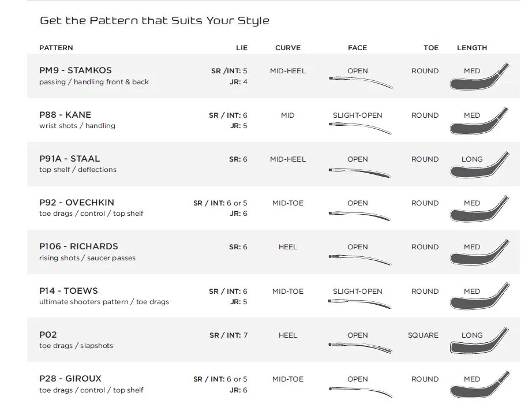Click the P106 - RICHARDS pattern name
Screen dimensions: 532x415
click(x=80, y=246)
